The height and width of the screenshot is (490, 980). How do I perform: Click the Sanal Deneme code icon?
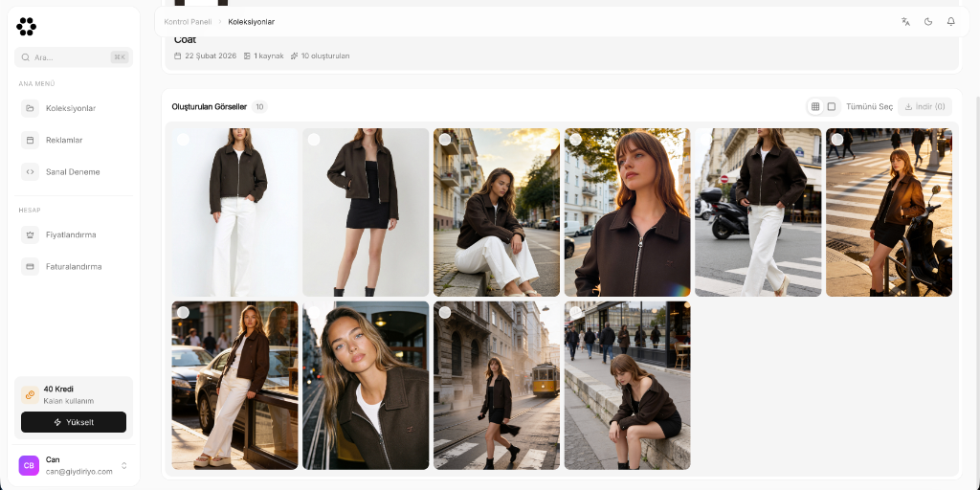pyautogui.click(x=31, y=172)
